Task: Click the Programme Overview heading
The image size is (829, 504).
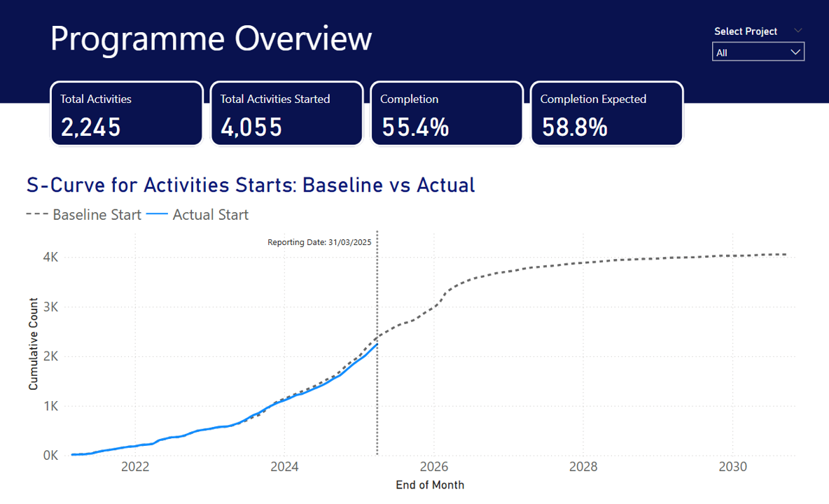Action: click(211, 38)
